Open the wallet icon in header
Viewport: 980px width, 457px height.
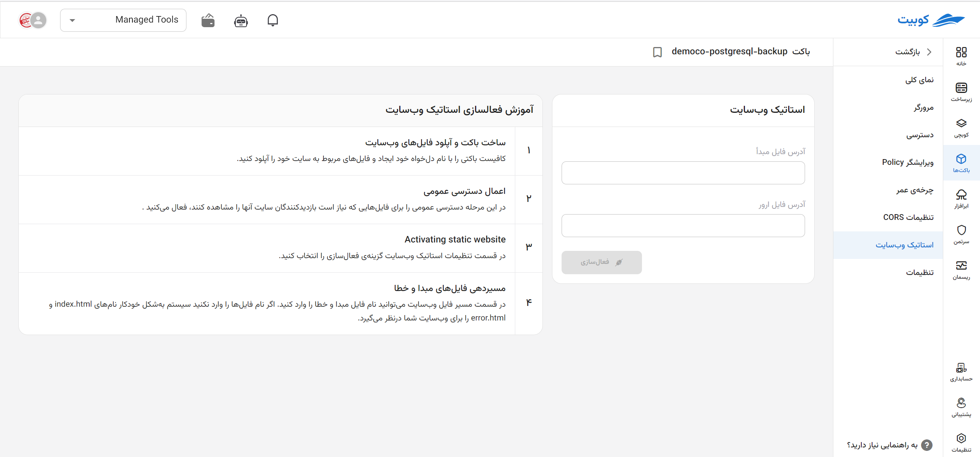(x=208, y=20)
